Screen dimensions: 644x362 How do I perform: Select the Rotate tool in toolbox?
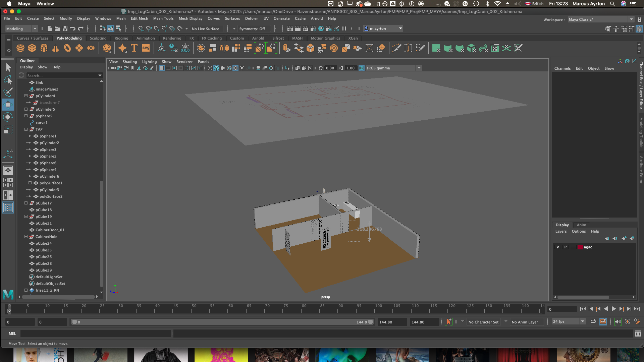pyautogui.click(x=8, y=117)
